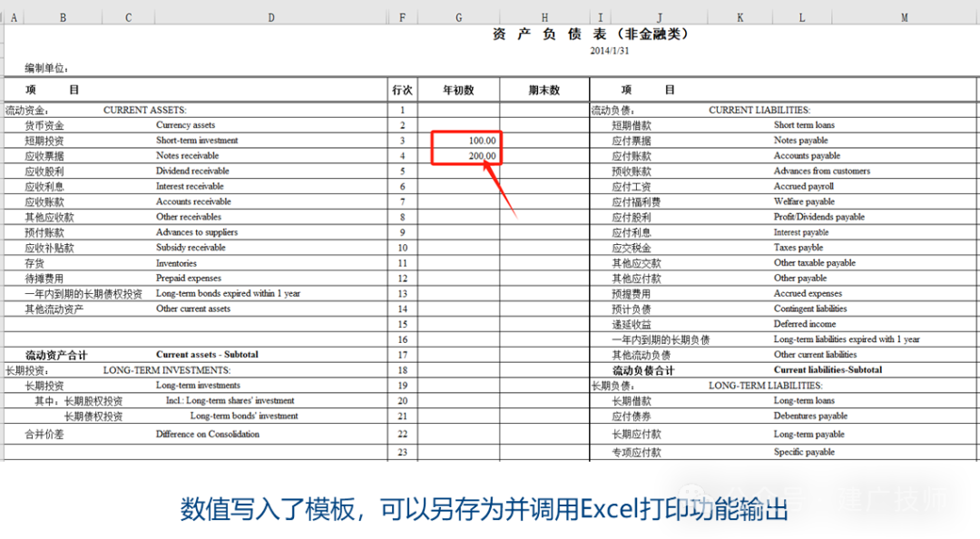Click the Notes receivable cell
Image resolution: width=980 pixels, height=539 pixels.
pos(188,156)
